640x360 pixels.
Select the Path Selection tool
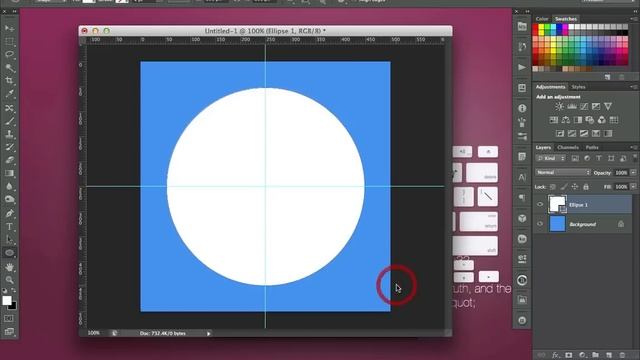[9, 240]
